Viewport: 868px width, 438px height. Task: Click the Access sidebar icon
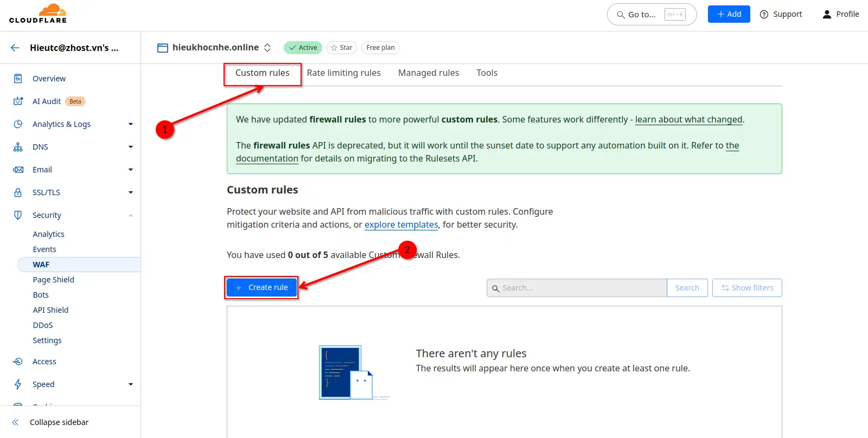tap(18, 362)
